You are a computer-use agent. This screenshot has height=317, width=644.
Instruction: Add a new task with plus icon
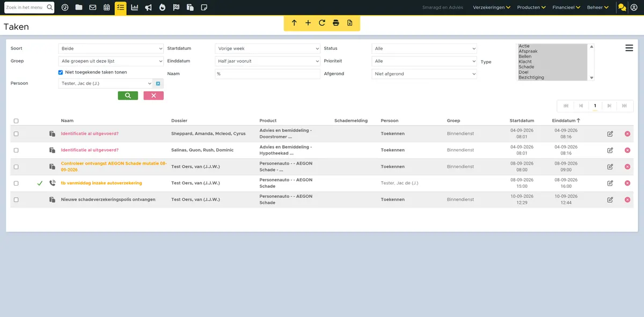coord(308,23)
